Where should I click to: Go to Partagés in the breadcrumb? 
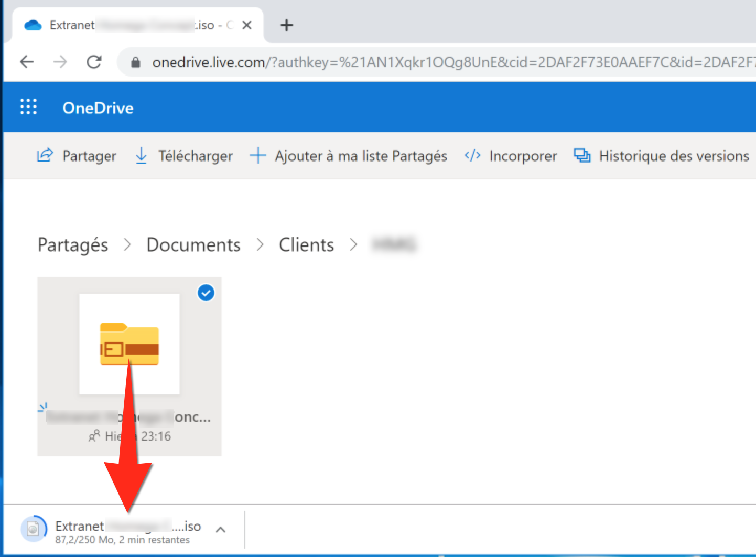coord(73,245)
